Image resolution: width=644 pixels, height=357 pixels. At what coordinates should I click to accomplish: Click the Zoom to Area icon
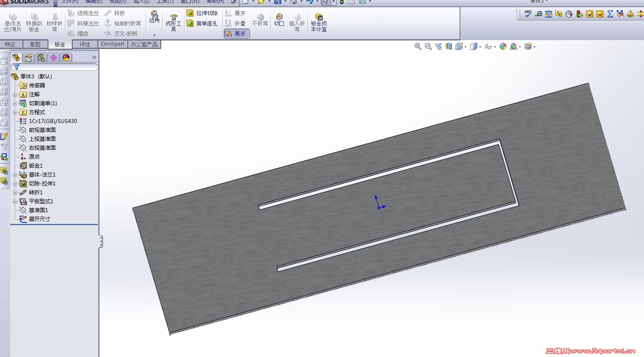point(428,46)
